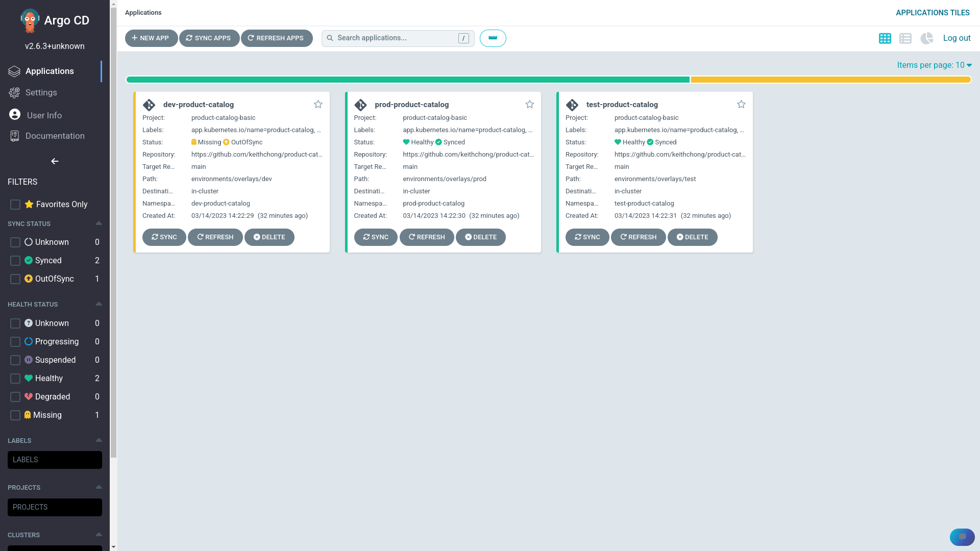Check the OutOfSync sync status filter
The image size is (980, 551).
15,279
